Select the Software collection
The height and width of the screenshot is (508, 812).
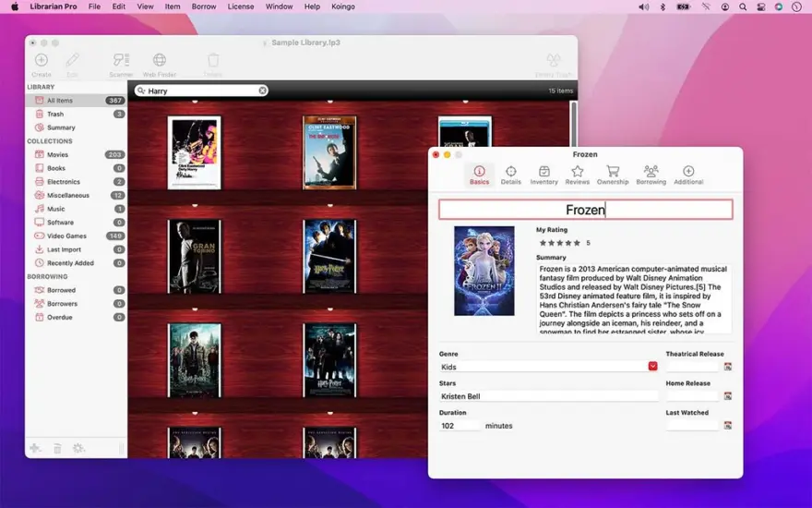76,222
